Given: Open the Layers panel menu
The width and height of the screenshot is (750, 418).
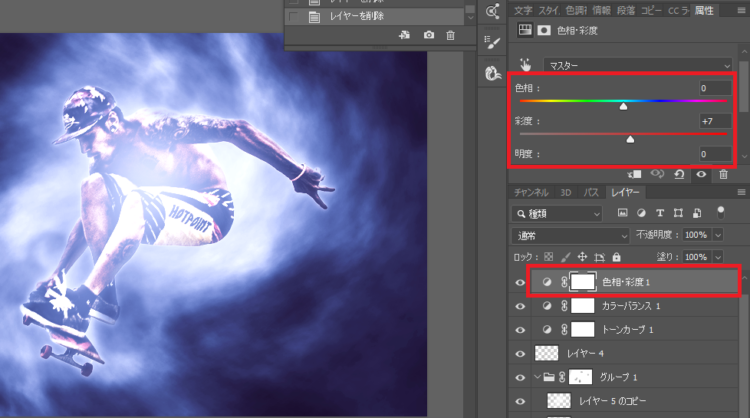Looking at the screenshot, I should tap(741, 192).
